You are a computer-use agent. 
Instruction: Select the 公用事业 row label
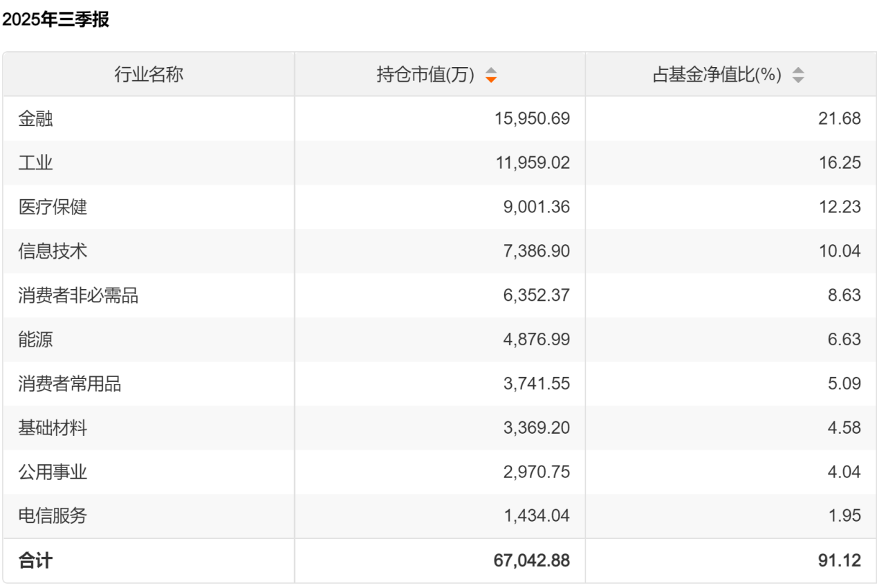pyautogui.click(x=53, y=472)
